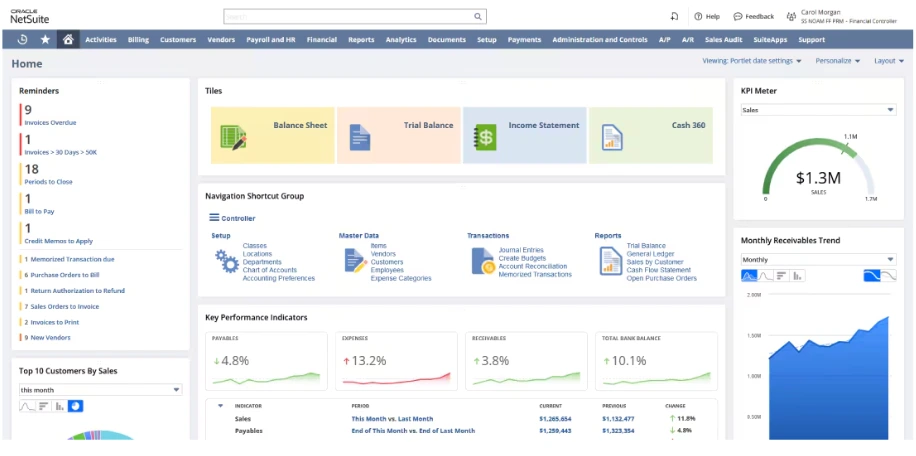
Task: Click the Payables 4.8% KPI card
Action: 268,361
